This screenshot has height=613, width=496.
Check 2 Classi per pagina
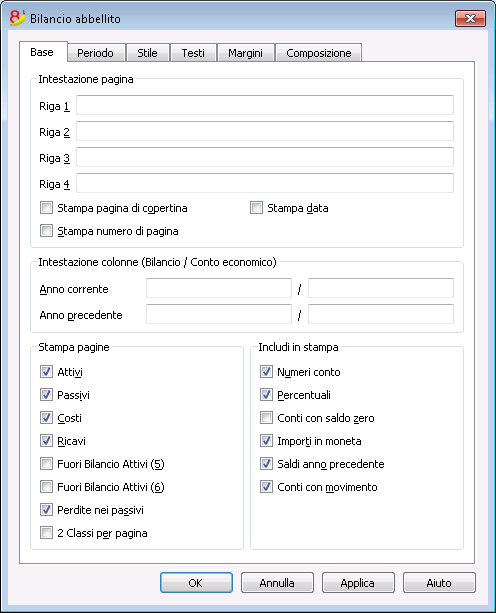pos(47,532)
